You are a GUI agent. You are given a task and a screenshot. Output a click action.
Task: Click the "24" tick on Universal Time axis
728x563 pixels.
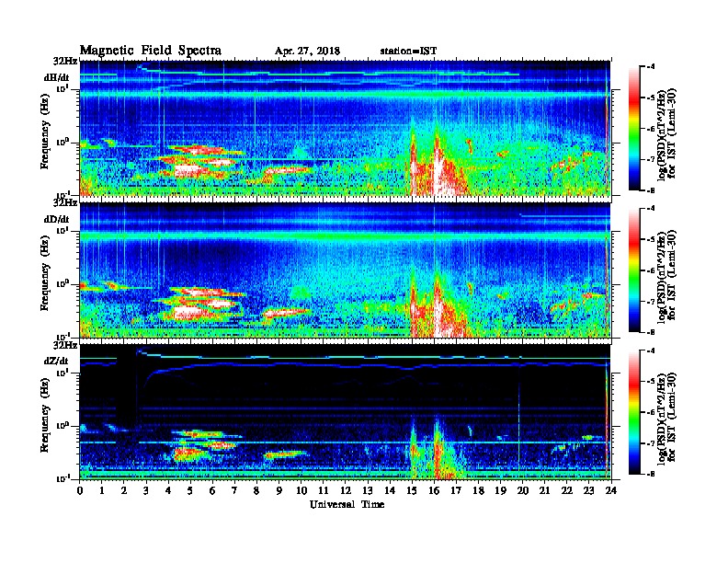[x=611, y=490]
